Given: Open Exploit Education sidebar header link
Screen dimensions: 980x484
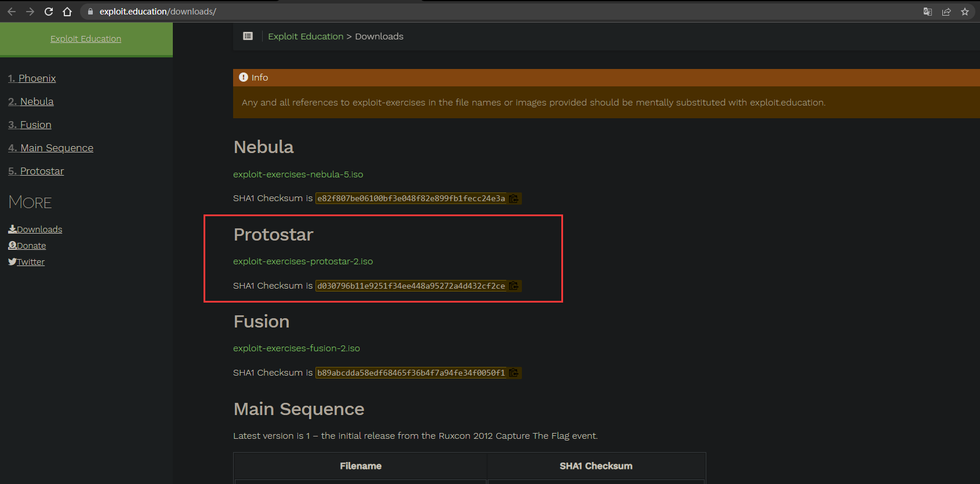Looking at the screenshot, I should pyautogui.click(x=86, y=39).
